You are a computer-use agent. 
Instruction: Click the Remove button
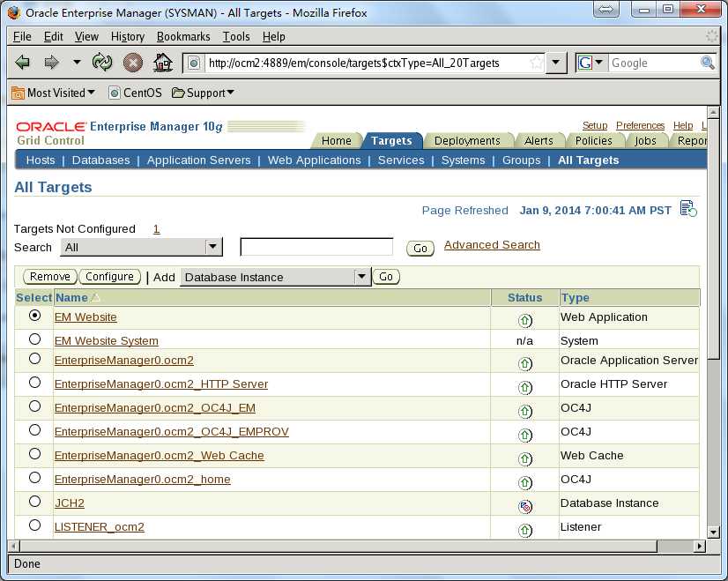tap(50, 277)
